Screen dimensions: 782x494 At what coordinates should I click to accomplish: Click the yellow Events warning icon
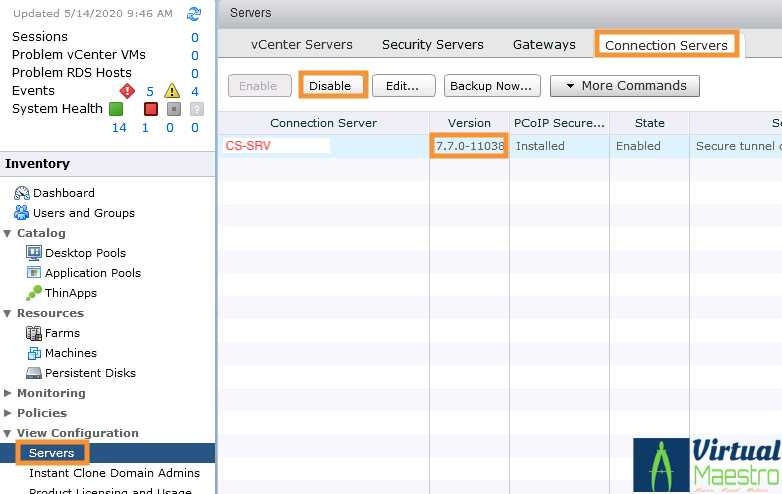[x=171, y=91]
